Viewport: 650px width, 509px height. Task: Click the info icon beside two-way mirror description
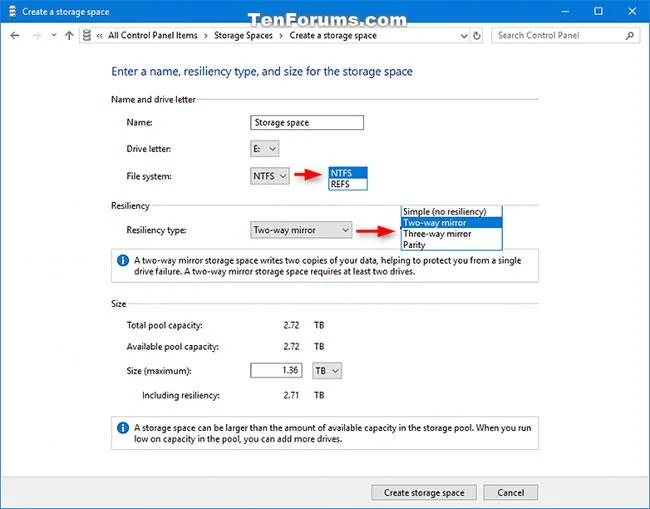123,260
